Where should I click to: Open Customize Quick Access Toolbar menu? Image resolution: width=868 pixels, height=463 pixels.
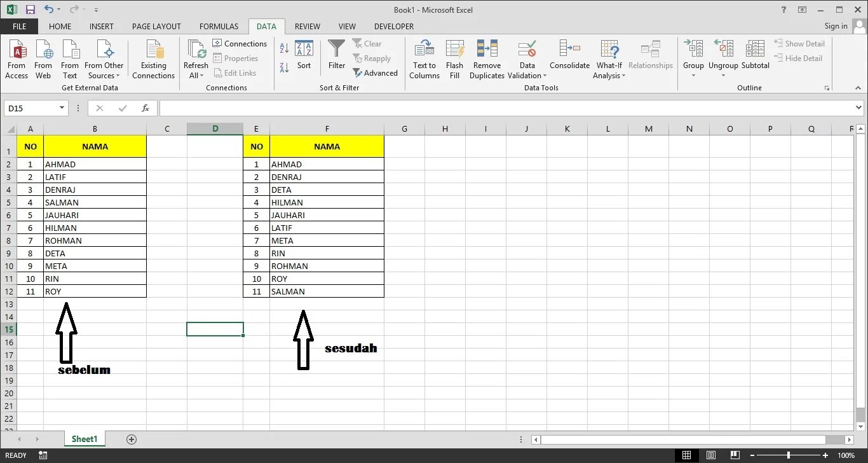pyautogui.click(x=96, y=10)
